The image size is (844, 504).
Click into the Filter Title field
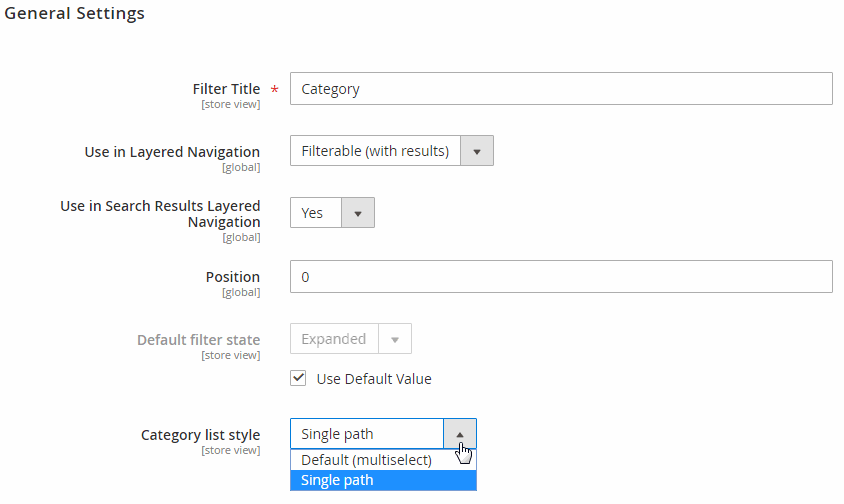click(x=561, y=89)
